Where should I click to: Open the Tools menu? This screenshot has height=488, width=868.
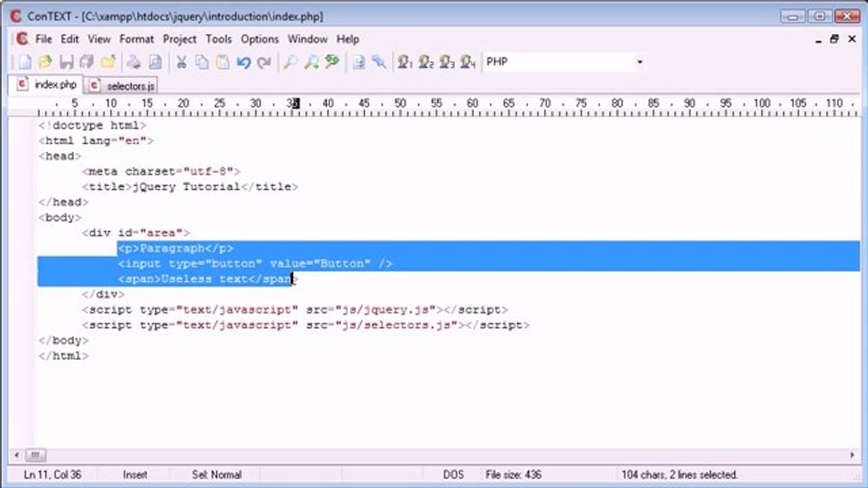click(218, 39)
